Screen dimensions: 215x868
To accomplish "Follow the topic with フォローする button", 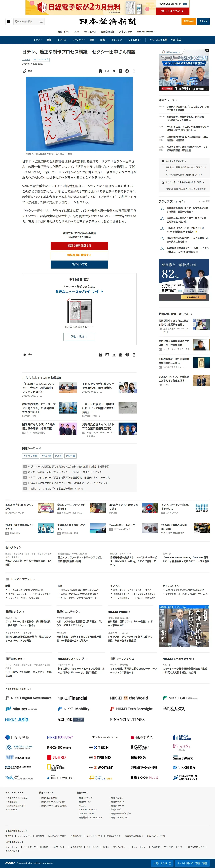I will tap(41, 60).
